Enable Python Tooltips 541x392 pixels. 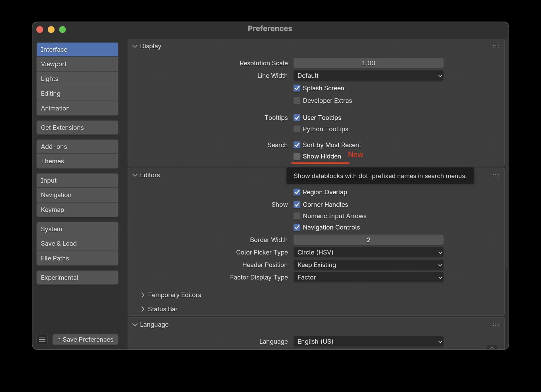pos(297,129)
